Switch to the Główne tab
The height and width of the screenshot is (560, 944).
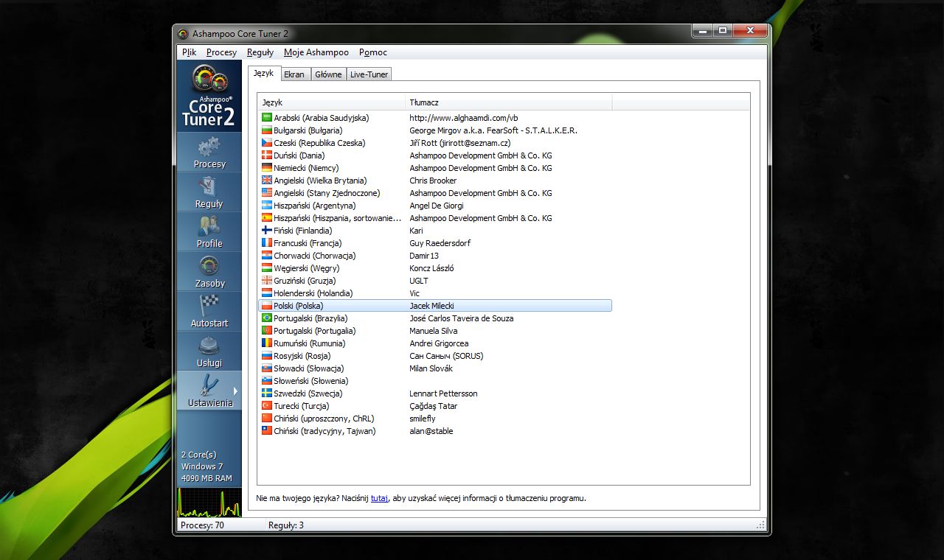pyautogui.click(x=328, y=74)
